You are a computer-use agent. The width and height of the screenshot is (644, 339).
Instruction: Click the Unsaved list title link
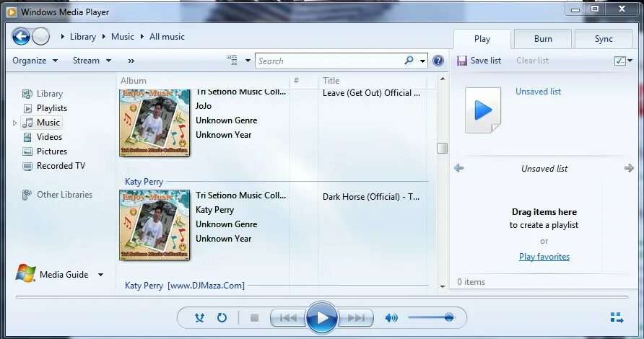538,92
